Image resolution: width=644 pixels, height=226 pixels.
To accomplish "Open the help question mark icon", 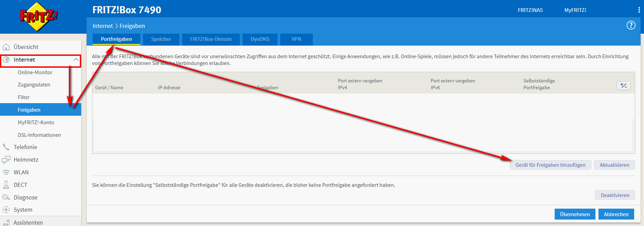I will [x=631, y=26].
